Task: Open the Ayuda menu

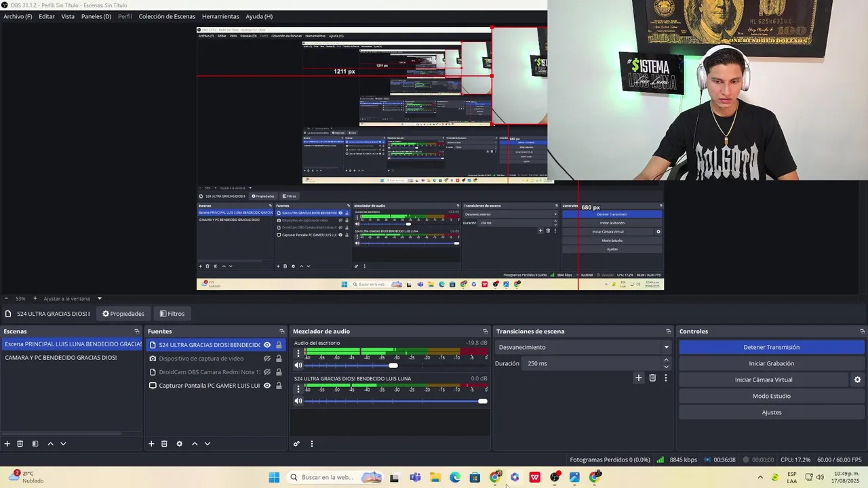Action: 259,16
